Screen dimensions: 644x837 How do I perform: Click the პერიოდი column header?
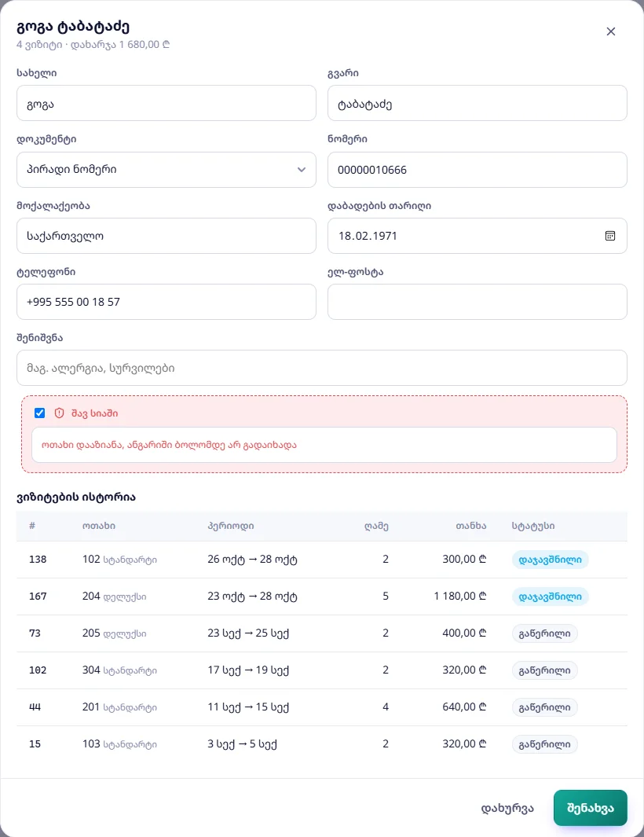coord(230,526)
